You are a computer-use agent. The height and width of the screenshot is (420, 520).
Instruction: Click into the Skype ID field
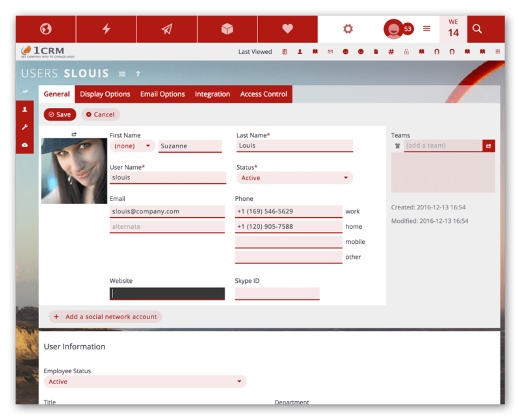pos(277,294)
